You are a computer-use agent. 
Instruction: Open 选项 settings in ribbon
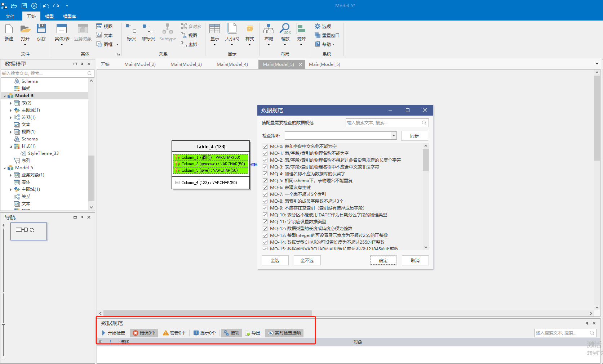(323, 26)
